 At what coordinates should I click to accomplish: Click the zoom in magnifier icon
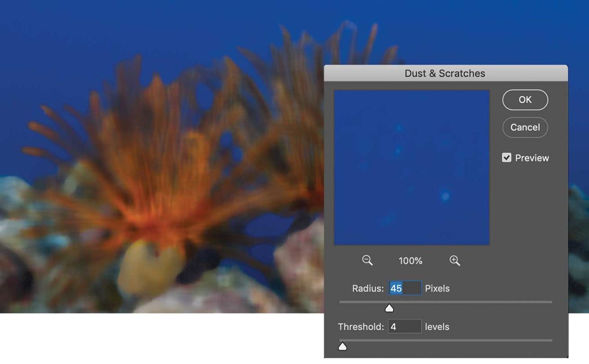(455, 261)
